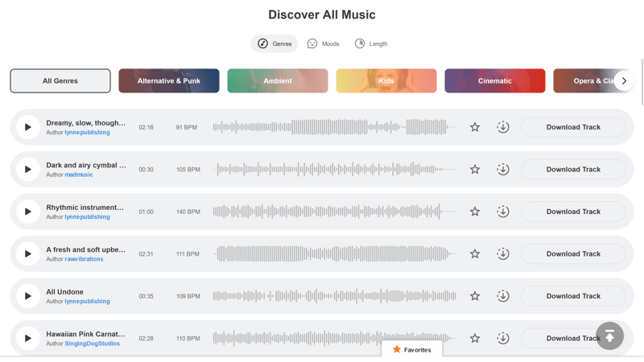Open author link madmusic
644x362 pixels.
(x=79, y=175)
